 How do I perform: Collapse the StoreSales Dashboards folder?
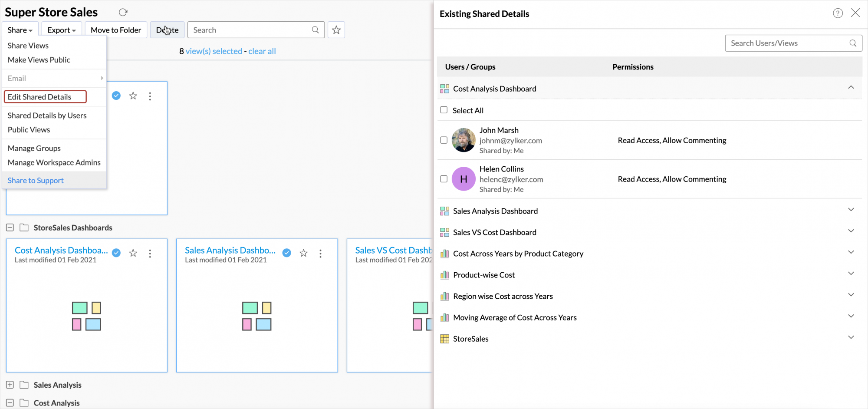coord(10,227)
